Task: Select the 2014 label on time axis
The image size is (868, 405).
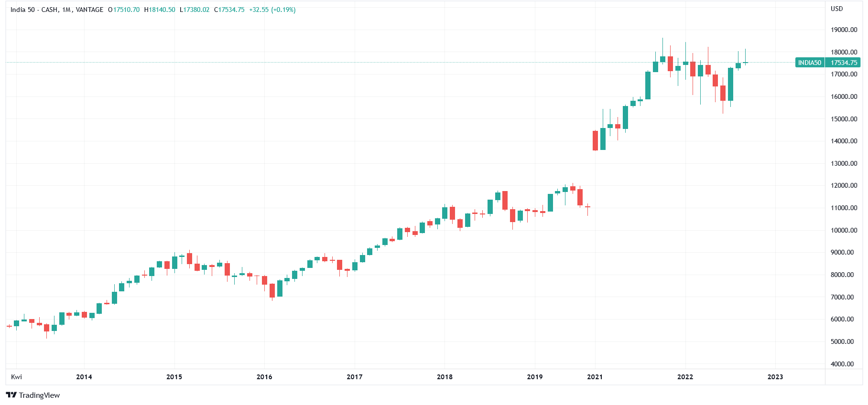Action: coord(84,377)
